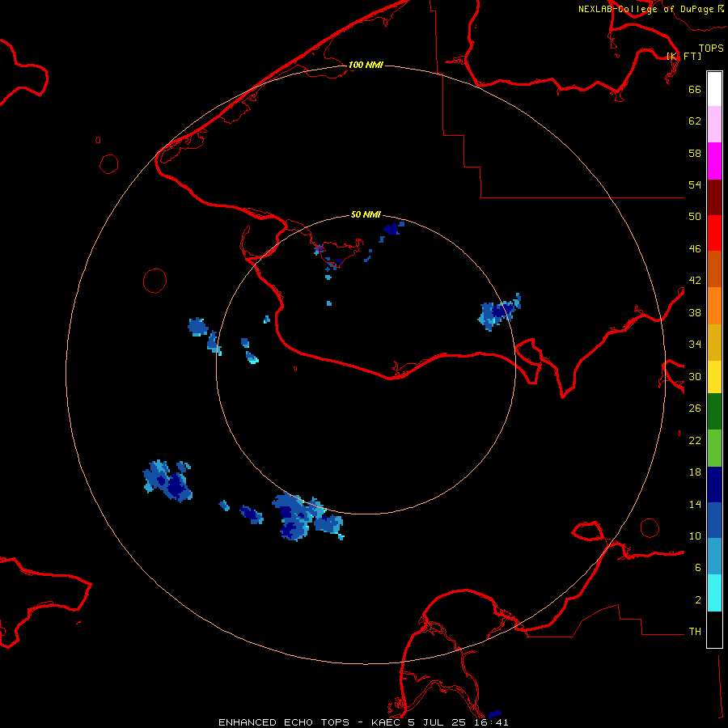The height and width of the screenshot is (728, 728).
Task: Click the legend value "50"
Action: [x=695, y=217]
